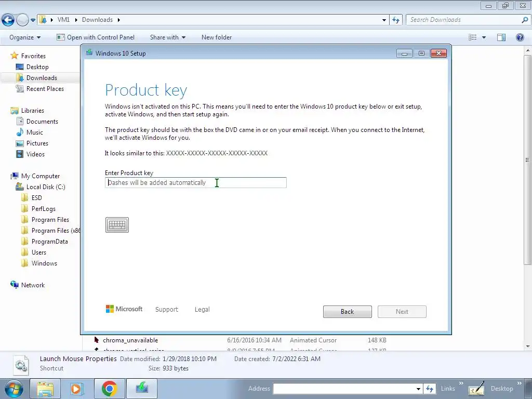Click the search magnifier icon
The width and height of the screenshot is (532, 399).
point(525,20)
